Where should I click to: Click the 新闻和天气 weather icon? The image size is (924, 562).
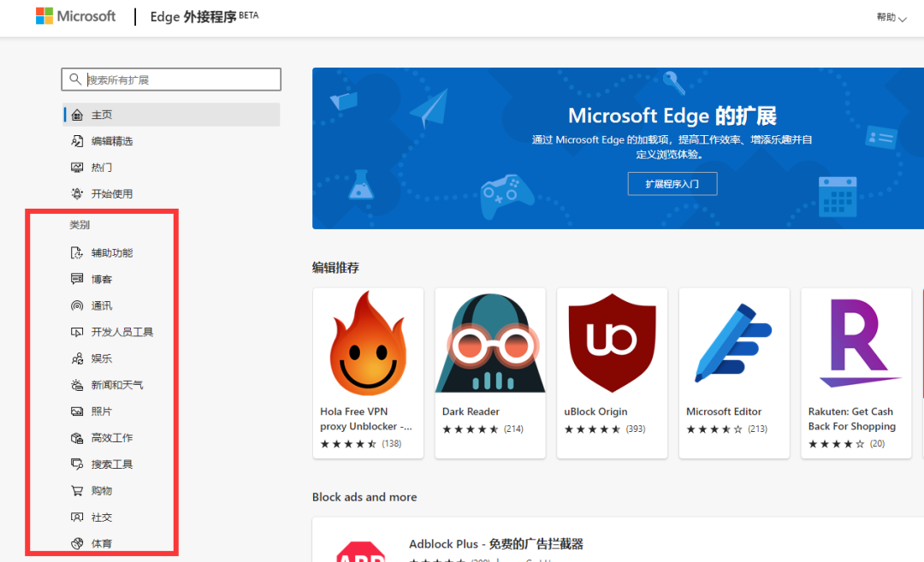77,385
